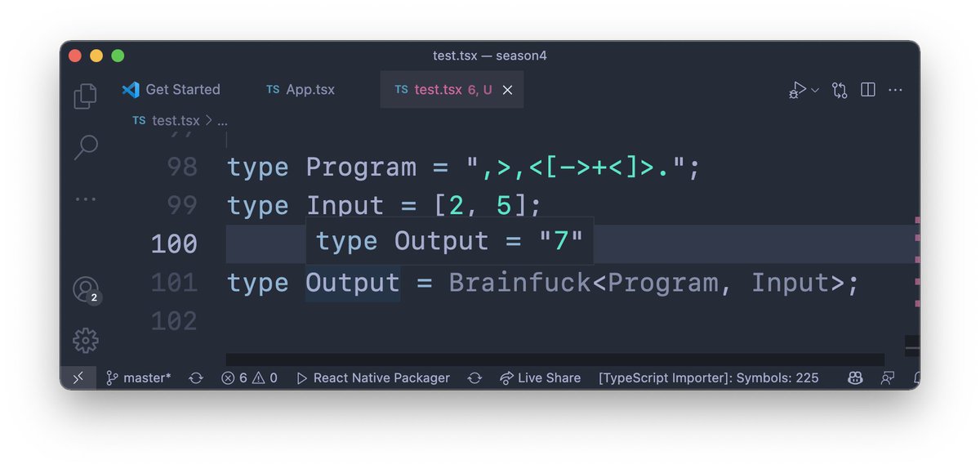Viewport: 980px width, 469px height.
Task: Open the Explorer view in the activity bar
Action: click(x=86, y=96)
